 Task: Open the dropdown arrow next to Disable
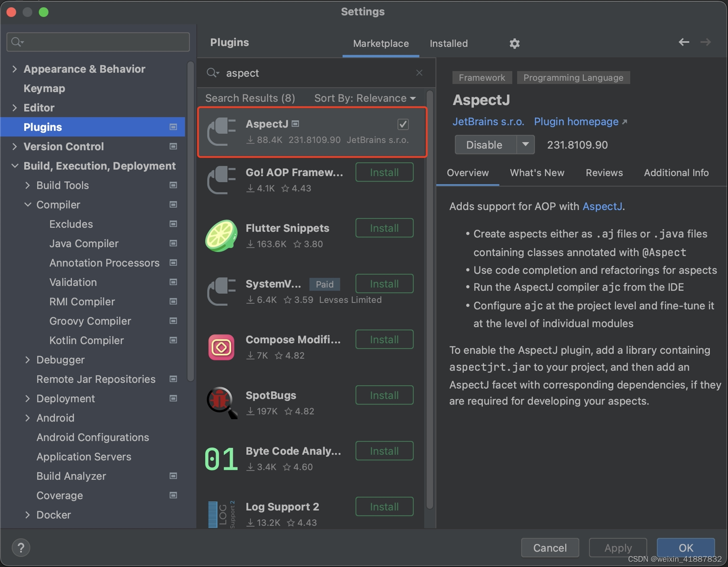[526, 145]
